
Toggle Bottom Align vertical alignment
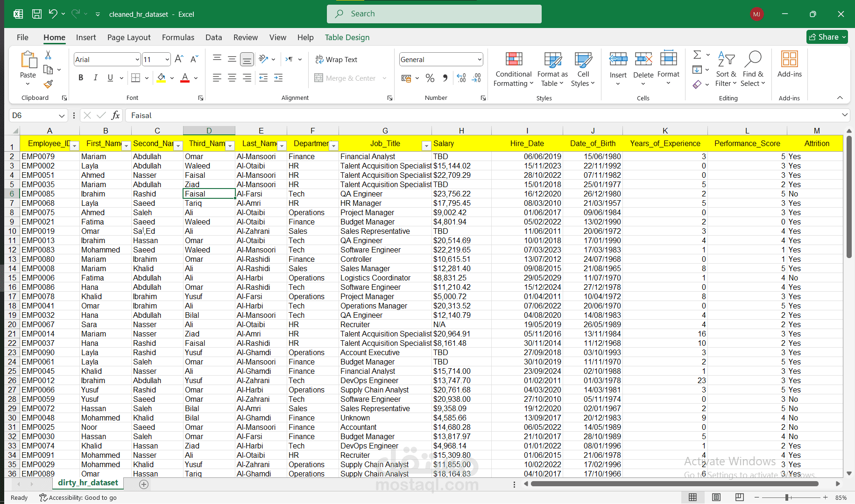click(x=247, y=59)
